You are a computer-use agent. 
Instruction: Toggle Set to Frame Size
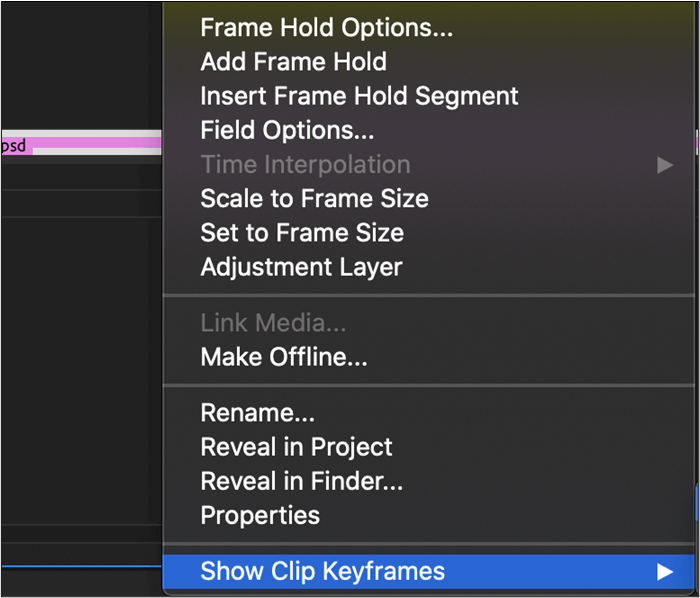click(x=302, y=233)
